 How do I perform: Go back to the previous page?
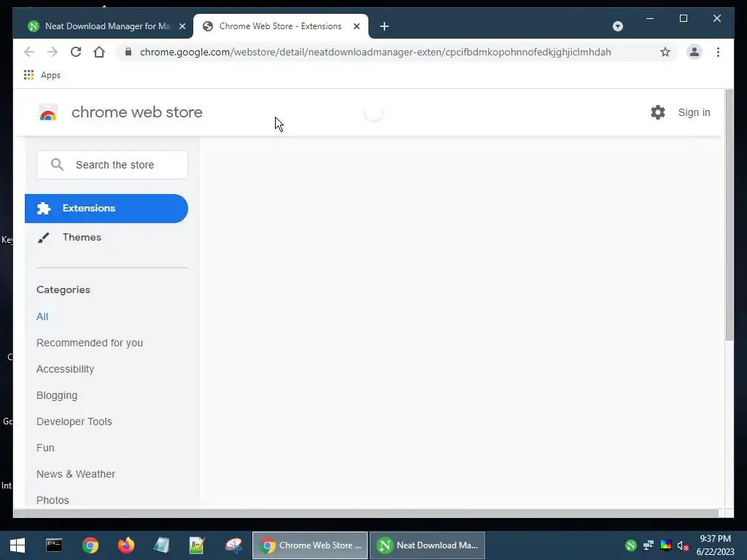pos(29,52)
